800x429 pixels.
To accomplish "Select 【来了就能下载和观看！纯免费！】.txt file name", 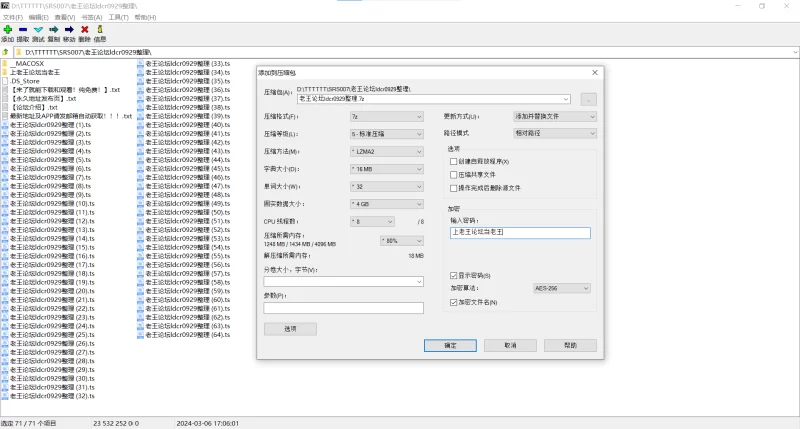I will click(65, 90).
